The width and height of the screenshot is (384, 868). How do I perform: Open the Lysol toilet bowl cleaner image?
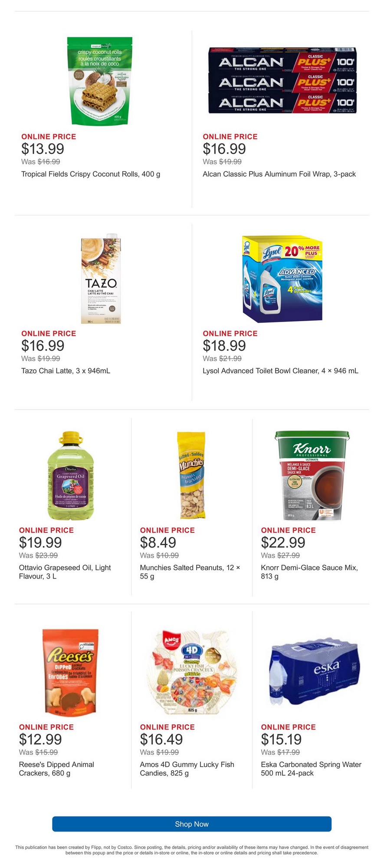click(x=282, y=279)
